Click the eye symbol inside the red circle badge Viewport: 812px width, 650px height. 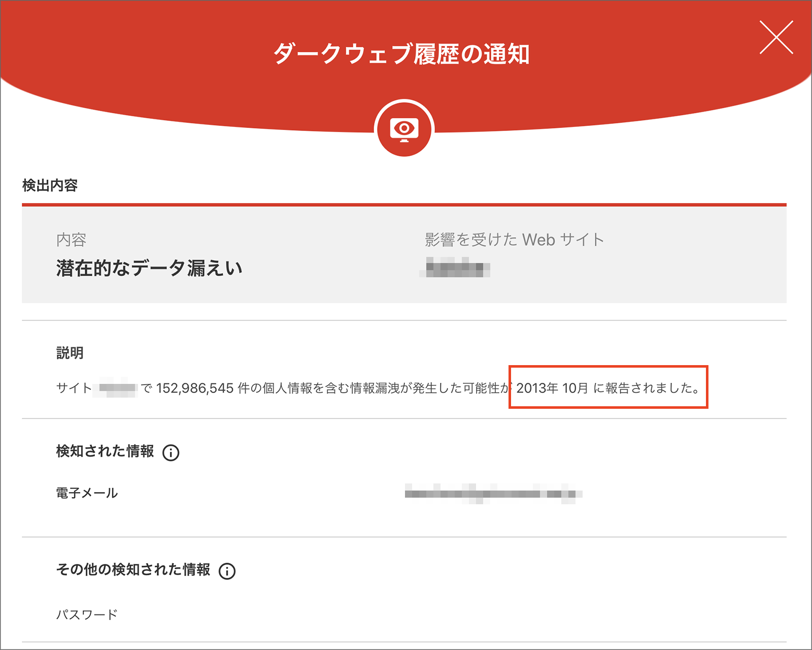click(x=404, y=128)
